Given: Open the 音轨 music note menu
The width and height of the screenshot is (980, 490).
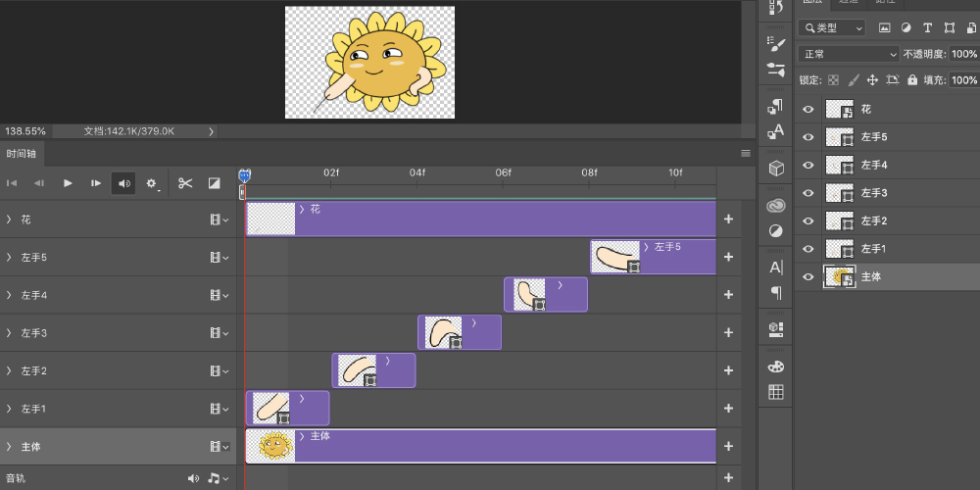Looking at the screenshot, I should pyautogui.click(x=218, y=479).
